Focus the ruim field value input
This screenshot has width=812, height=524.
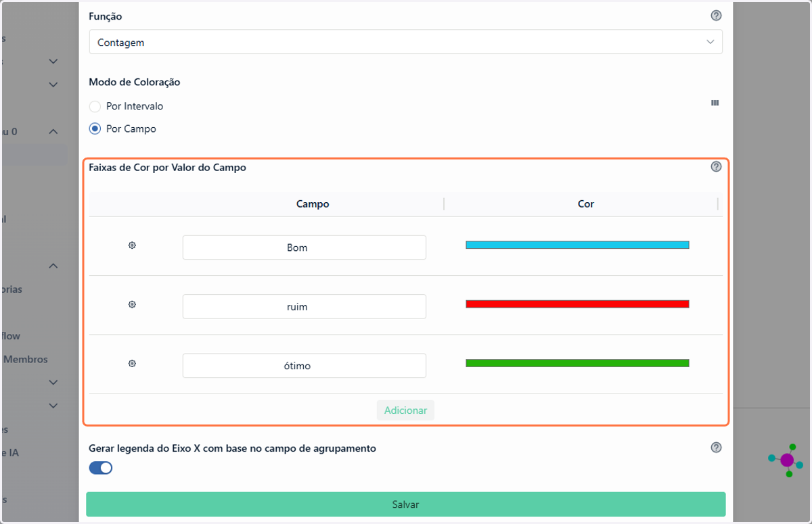point(304,306)
